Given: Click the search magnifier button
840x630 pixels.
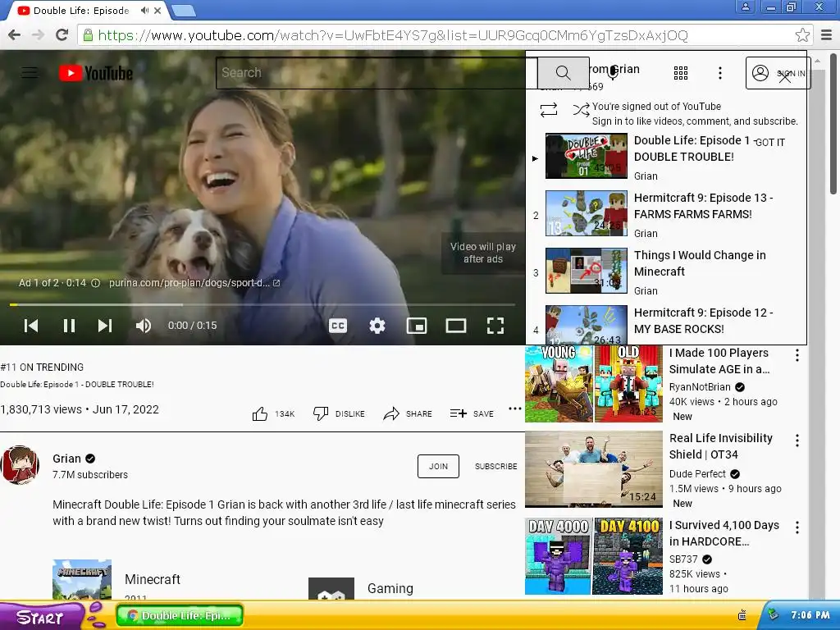Looking at the screenshot, I should [563, 73].
